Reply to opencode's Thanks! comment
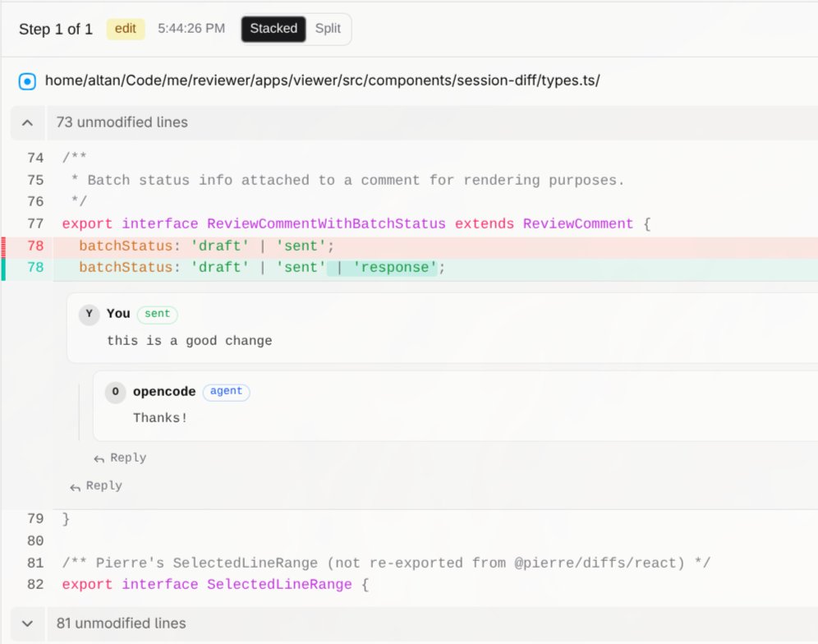 pyautogui.click(x=120, y=458)
